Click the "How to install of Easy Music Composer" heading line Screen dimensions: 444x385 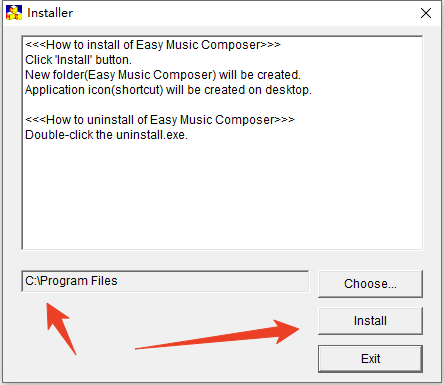pyautogui.click(x=153, y=45)
